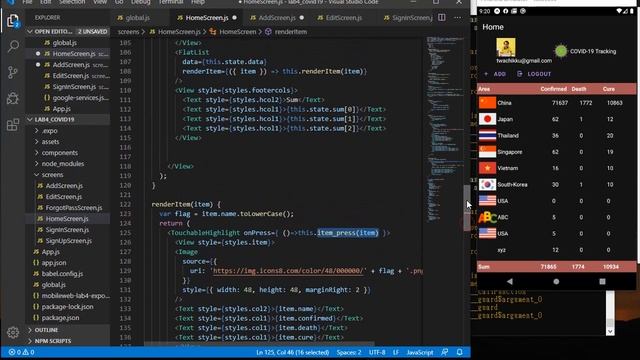Open the Extensions activity bar icon
This screenshot has height=360, width=640.
pyautogui.click(x=13, y=124)
